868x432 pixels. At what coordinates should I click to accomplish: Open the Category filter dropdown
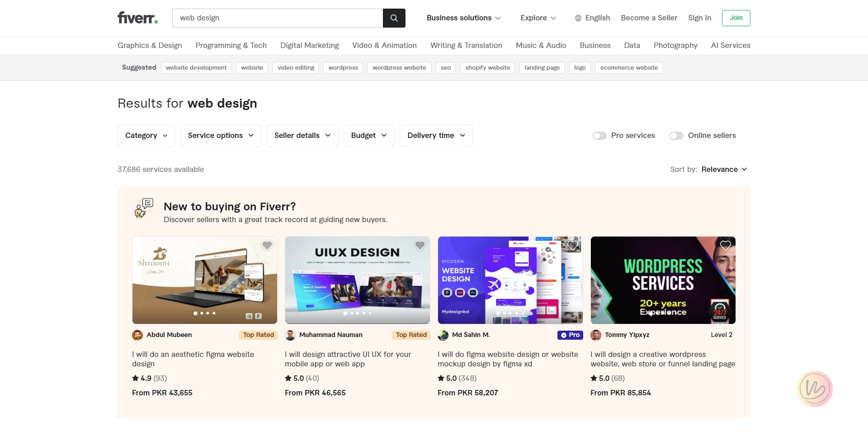(146, 135)
